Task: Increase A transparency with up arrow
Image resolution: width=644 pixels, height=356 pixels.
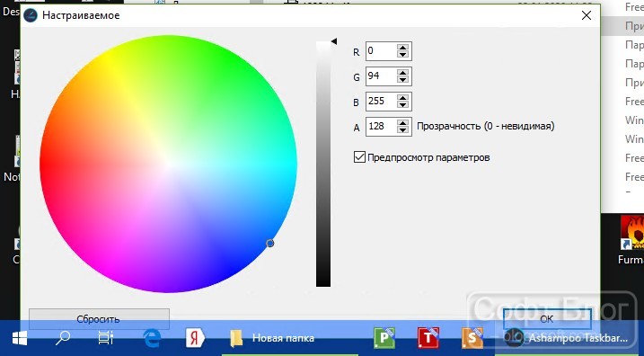Action: 403,123
